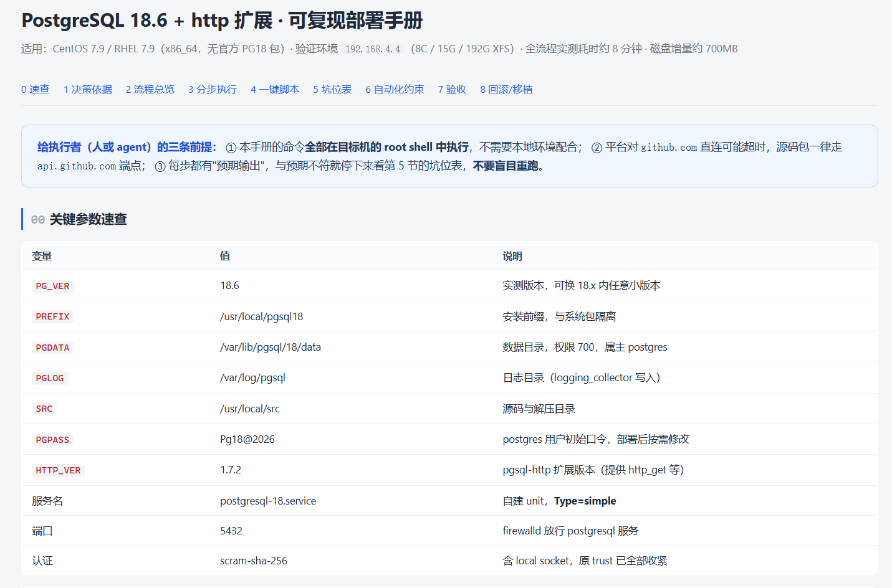Viewport: 892px width, 588px height.
Task: Click the Type=simple description text
Action: [x=585, y=501]
